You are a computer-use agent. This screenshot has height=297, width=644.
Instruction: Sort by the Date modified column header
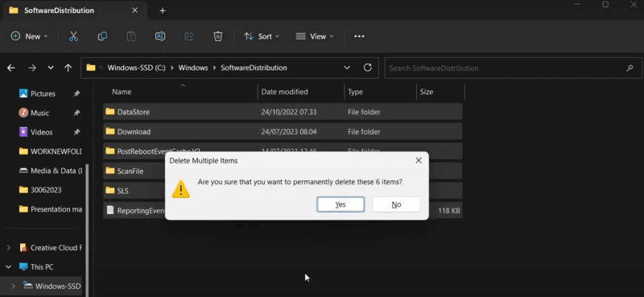pos(300,92)
